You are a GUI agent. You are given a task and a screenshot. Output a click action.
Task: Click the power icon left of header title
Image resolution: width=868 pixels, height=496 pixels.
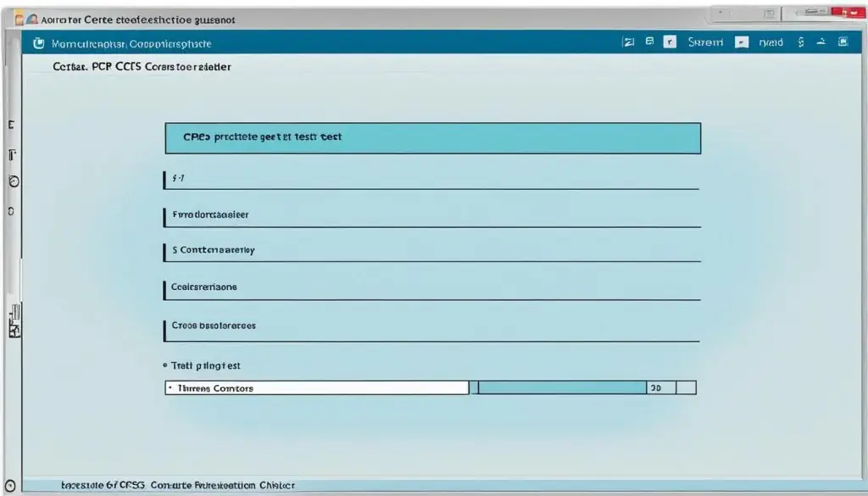38,42
